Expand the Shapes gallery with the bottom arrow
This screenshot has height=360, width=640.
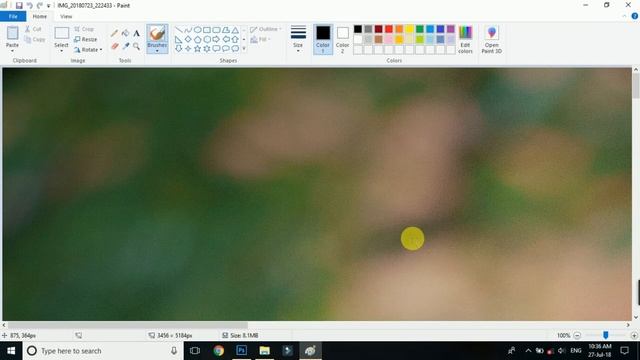(244, 49)
